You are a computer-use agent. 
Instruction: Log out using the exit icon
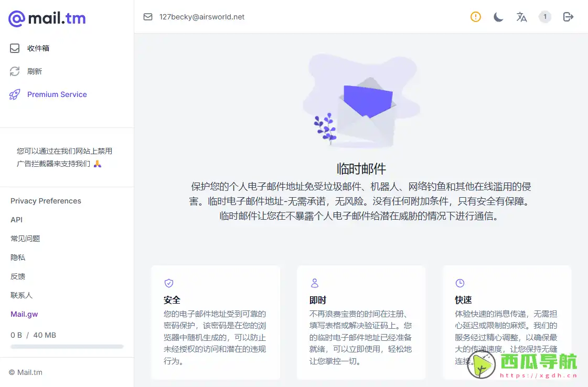point(568,17)
